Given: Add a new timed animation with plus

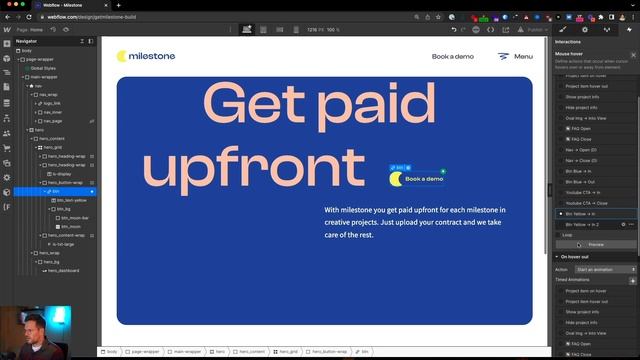Looking at the screenshot, I should [632, 280].
